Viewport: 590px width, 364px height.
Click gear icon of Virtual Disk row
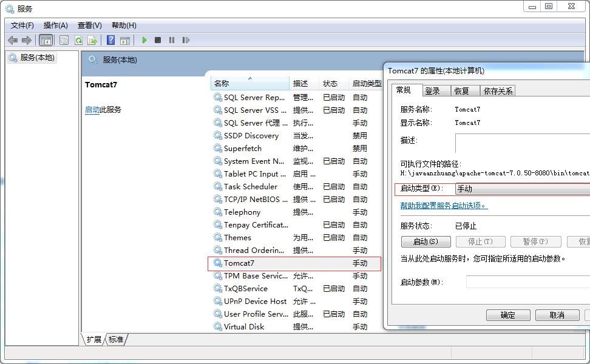coord(218,326)
